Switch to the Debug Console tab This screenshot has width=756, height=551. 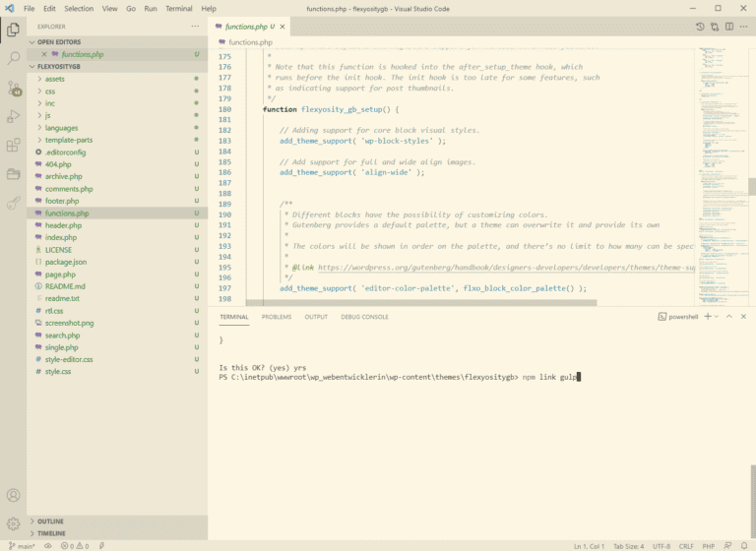click(x=364, y=317)
